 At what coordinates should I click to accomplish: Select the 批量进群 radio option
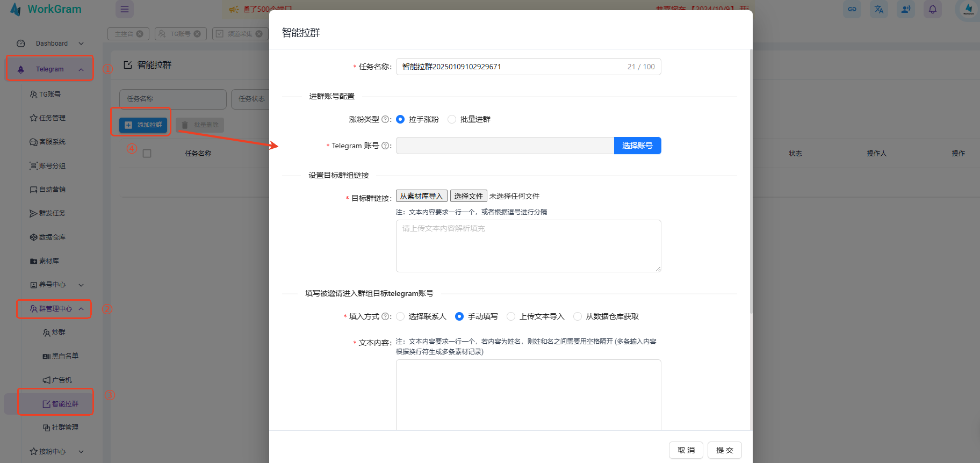coord(452,119)
